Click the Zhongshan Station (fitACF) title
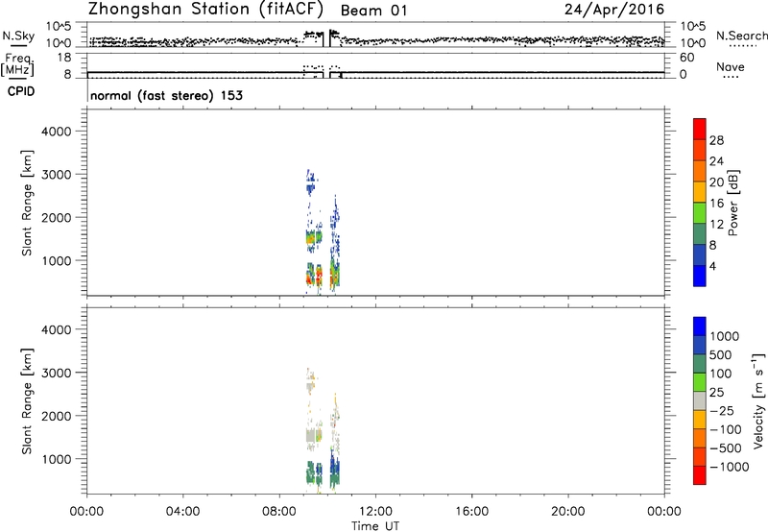Viewport: 768px width, 532px height. 205,10
